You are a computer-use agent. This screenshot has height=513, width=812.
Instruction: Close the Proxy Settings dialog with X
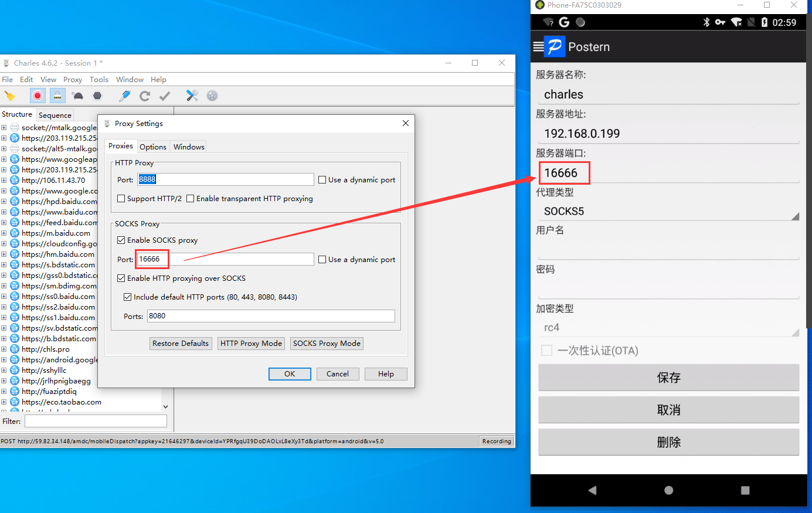(406, 123)
